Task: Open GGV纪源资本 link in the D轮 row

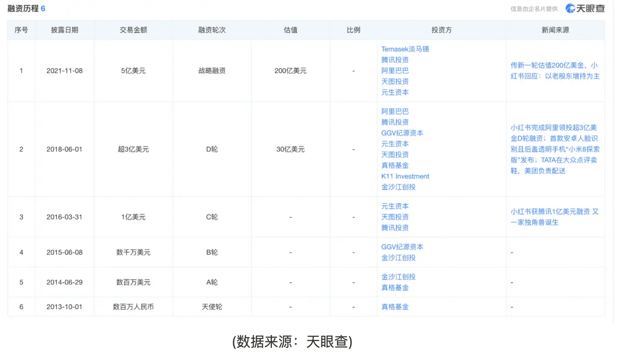Action: [x=402, y=133]
